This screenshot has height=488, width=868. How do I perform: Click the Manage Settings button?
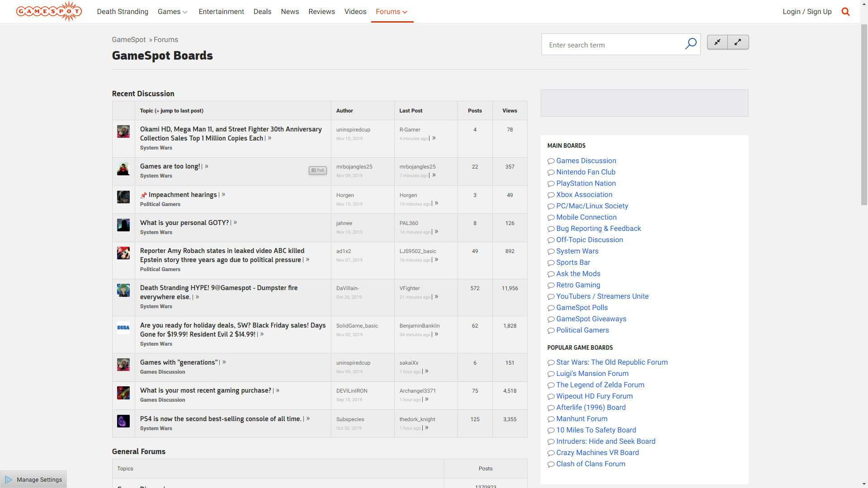[x=33, y=479]
